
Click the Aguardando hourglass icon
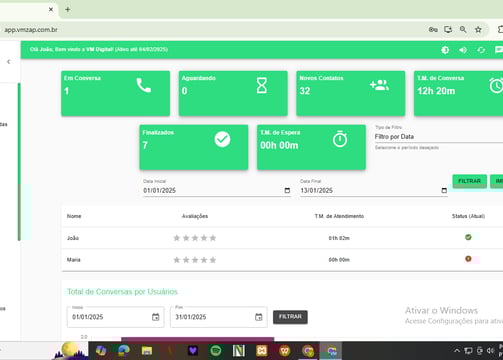[262, 85]
